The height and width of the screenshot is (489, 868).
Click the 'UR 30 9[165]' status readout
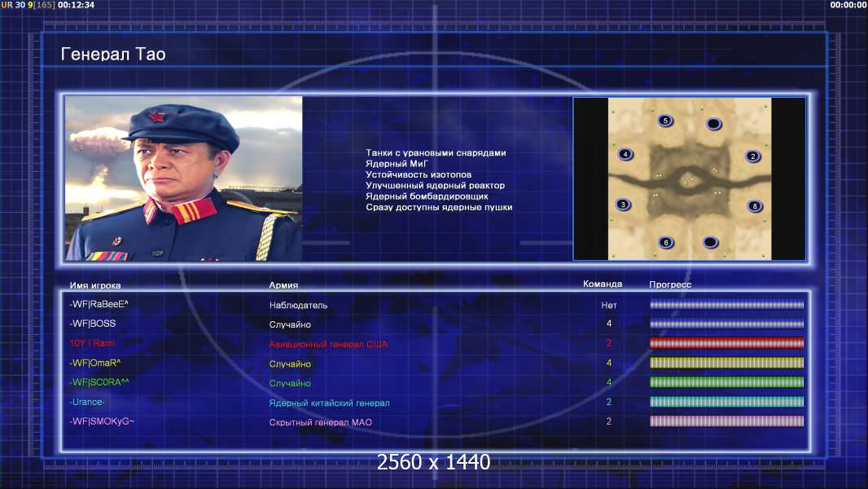[28, 5]
